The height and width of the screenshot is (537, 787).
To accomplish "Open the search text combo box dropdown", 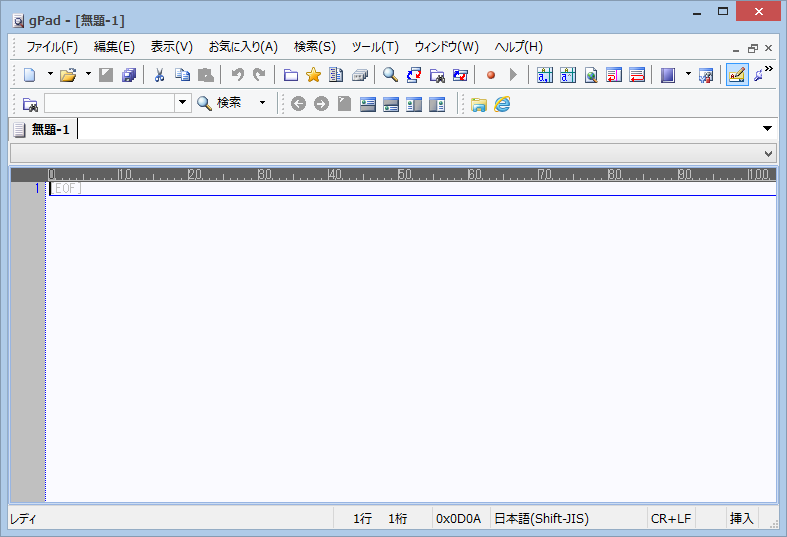I will click(x=183, y=103).
